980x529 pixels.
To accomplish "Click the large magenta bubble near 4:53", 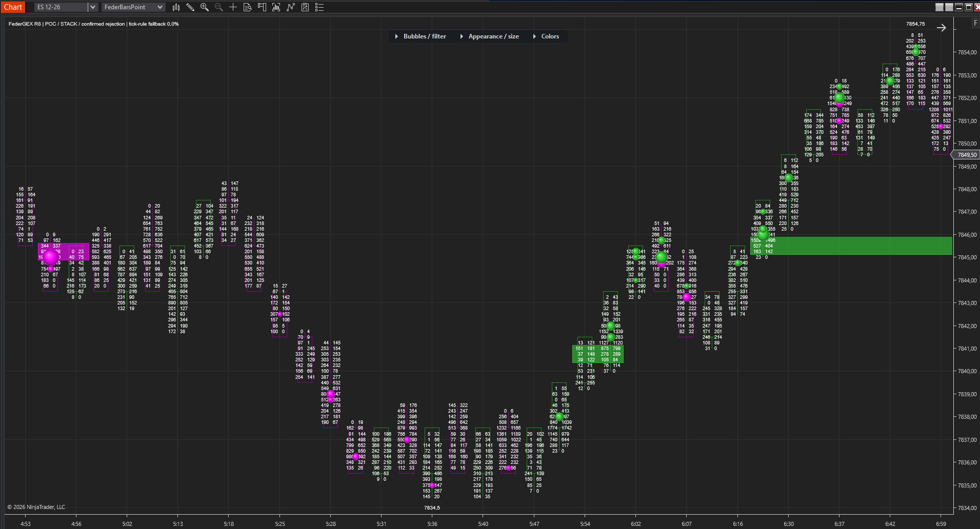I will 50,257.
